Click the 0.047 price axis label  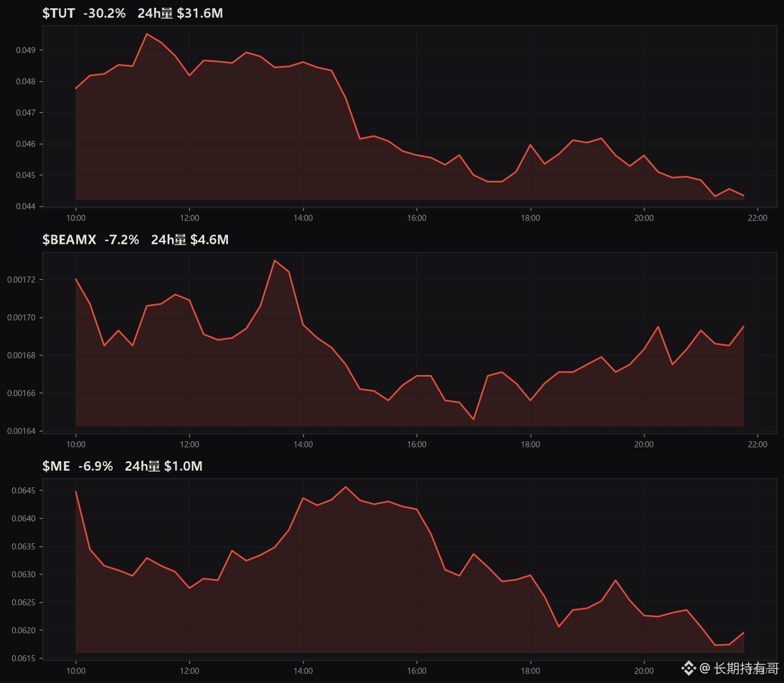[x=25, y=113]
